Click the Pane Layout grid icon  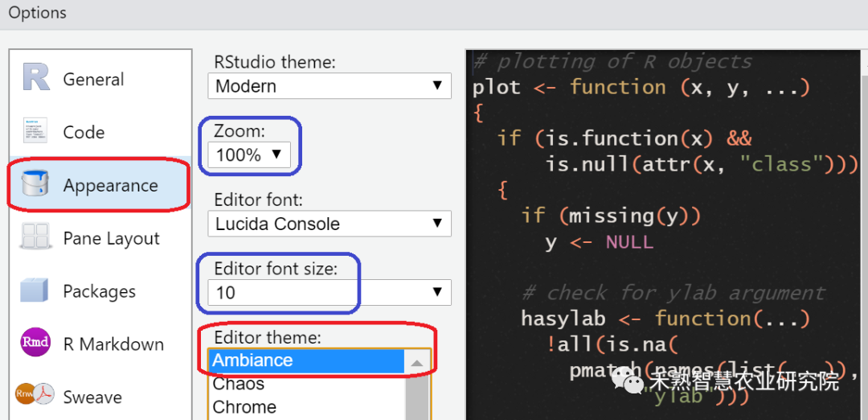(36, 238)
